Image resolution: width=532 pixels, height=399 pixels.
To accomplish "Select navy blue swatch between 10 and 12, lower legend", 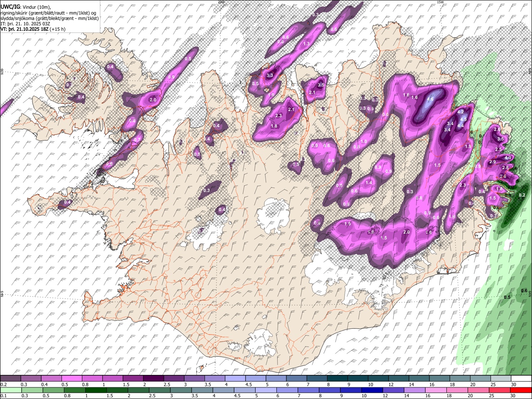I will [371, 390].
